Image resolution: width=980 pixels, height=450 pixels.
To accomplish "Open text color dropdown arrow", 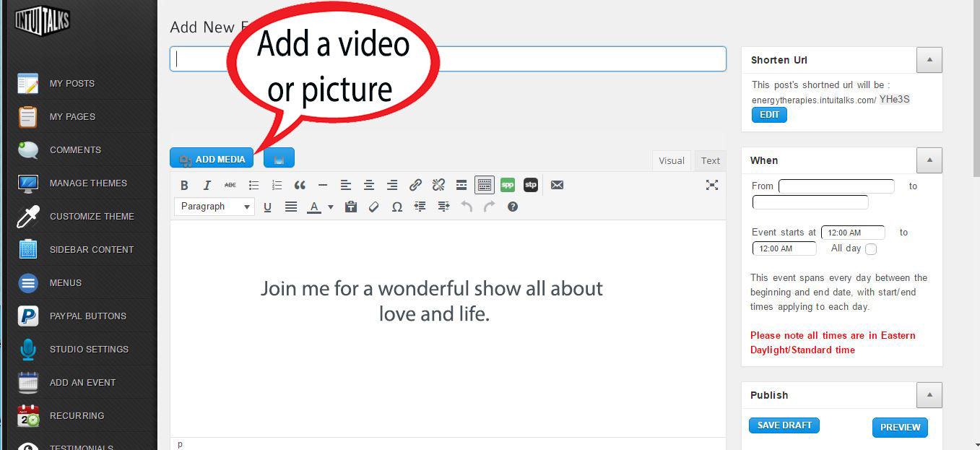I will (x=331, y=207).
